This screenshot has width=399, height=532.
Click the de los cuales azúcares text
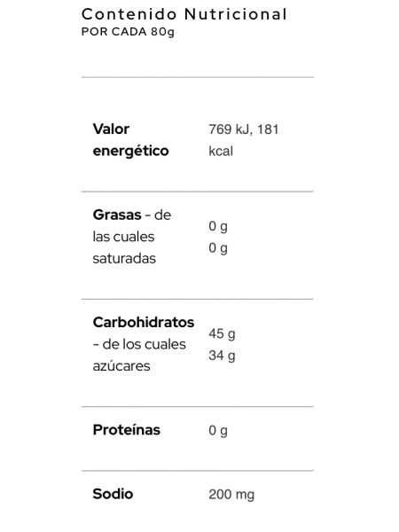pos(139,355)
